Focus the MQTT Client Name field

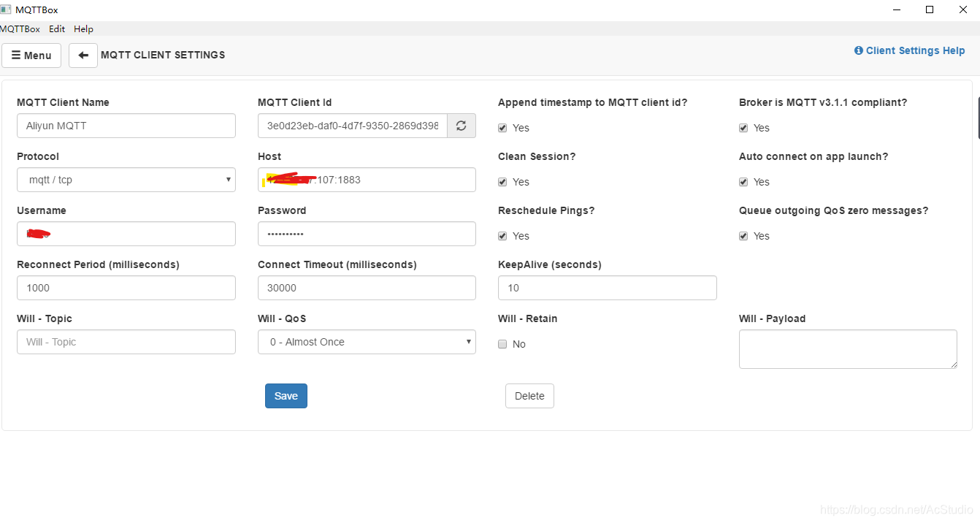pyautogui.click(x=126, y=126)
